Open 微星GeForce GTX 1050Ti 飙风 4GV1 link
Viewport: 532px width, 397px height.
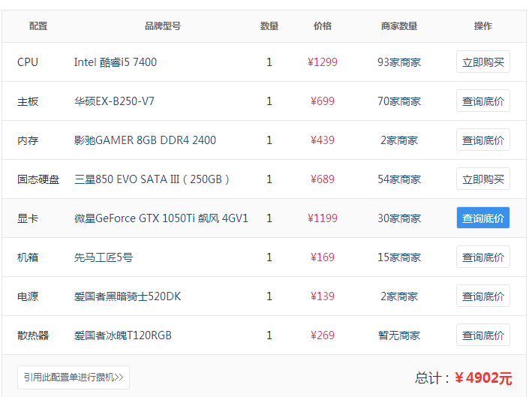[x=161, y=218]
